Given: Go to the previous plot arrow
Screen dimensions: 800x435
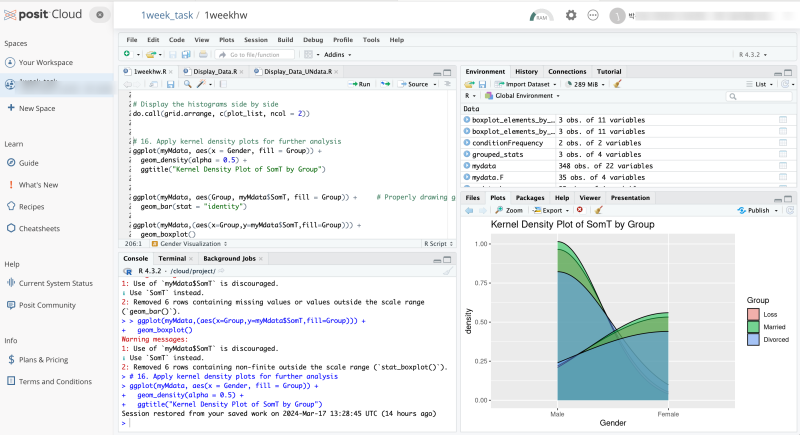Looking at the screenshot, I should click(x=469, y=210).
